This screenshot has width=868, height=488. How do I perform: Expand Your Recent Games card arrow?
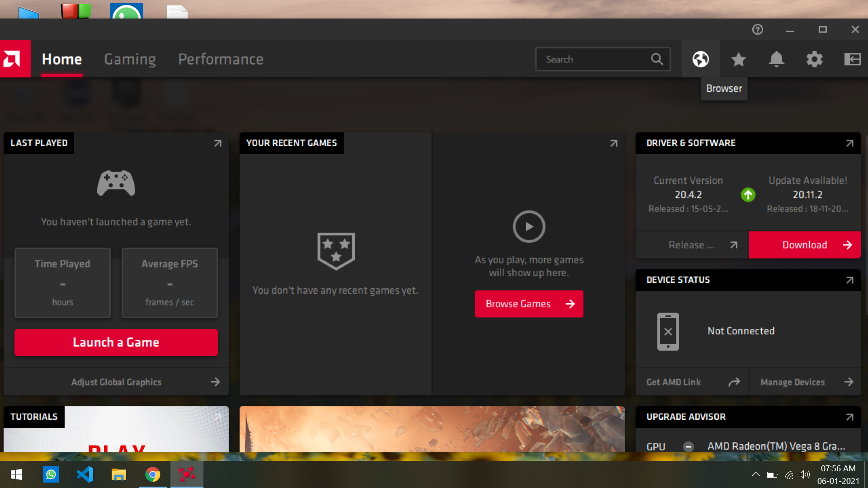pyautogui.click(x=613, y=143)
